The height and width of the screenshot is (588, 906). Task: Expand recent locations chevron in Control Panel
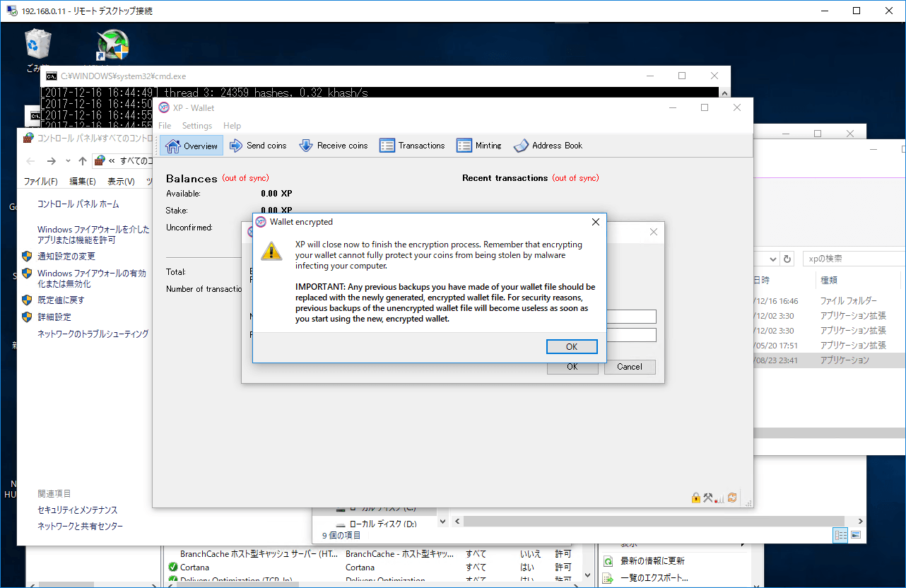[67, 161]
